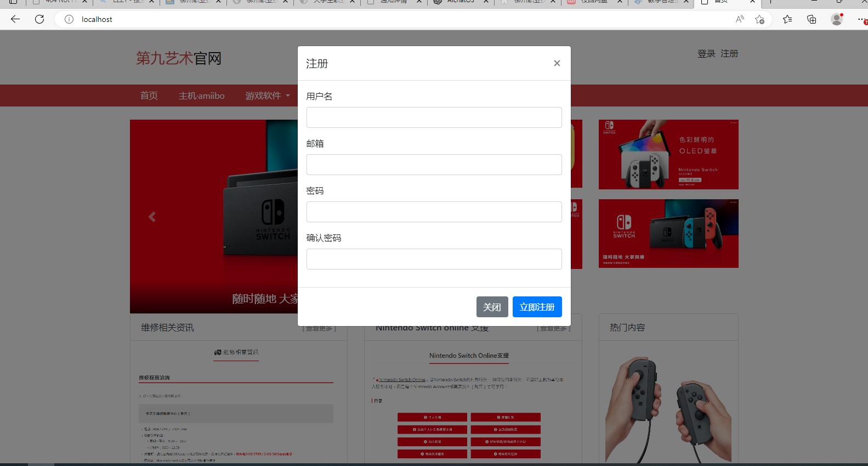Add this page to favorites with star-plus icon
This screenshot has width=868, height=466.
[x=759, y=19]
